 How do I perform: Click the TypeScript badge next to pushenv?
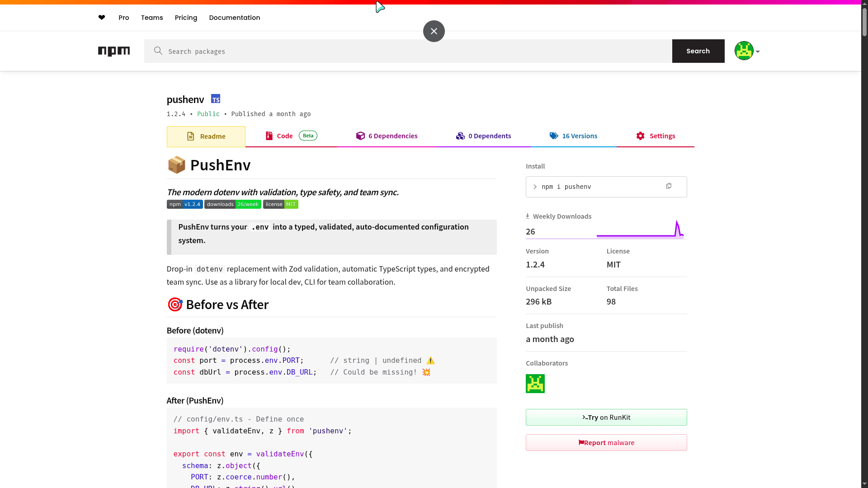pos(215,99)
